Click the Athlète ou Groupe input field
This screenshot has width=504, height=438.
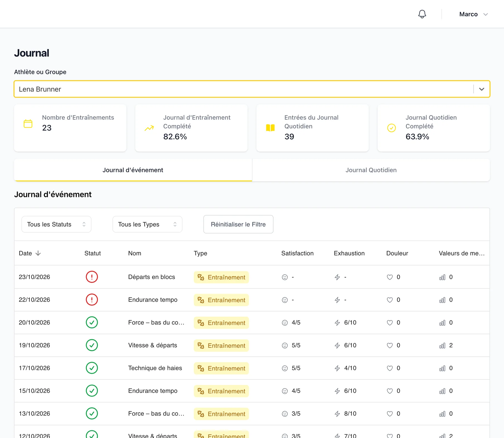(244, 89)
